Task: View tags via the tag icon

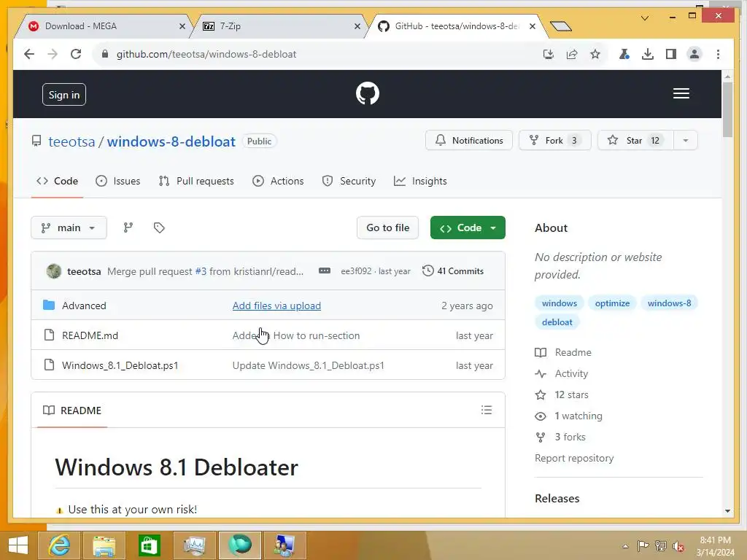Action: (159, 227)
